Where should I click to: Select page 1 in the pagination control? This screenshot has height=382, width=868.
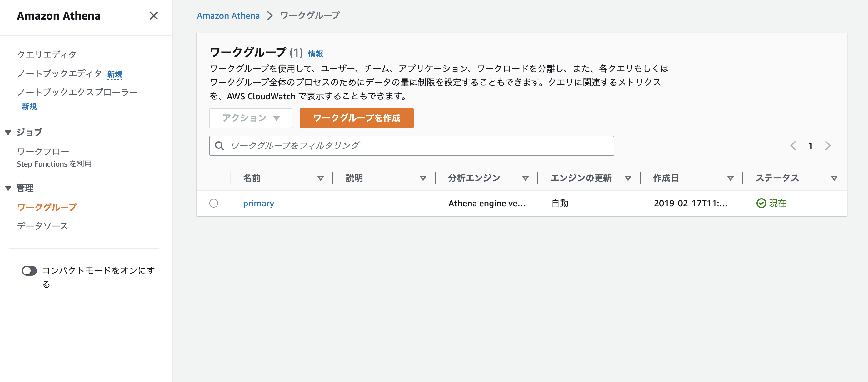tap(811, 145)
